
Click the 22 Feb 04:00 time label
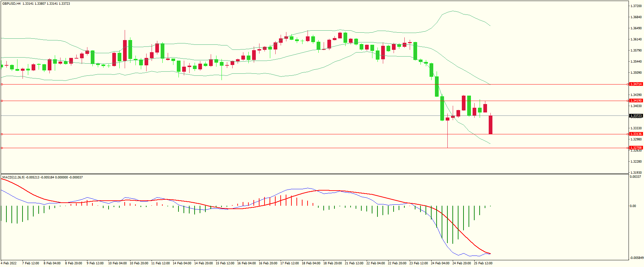375,263
